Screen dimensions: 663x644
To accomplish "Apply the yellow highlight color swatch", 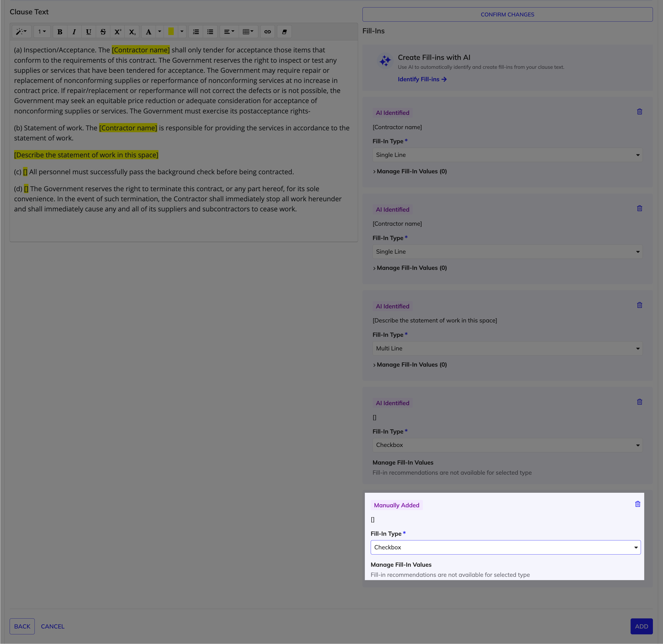I will (x=171, y=32).
